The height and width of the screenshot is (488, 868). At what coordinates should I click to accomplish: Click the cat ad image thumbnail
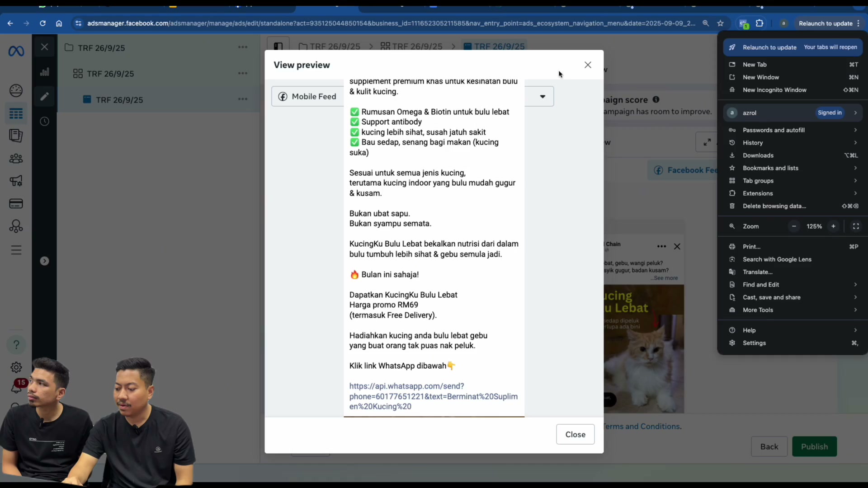tap(644, 349)
